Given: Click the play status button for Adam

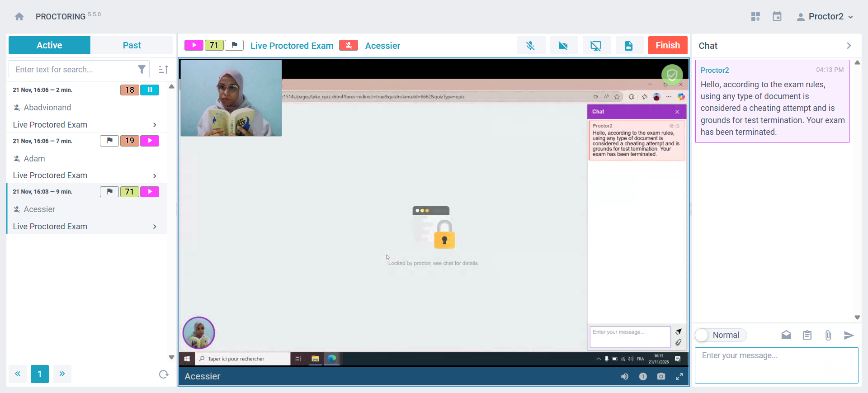Looking at the screenshot, I should coord(150,141).
